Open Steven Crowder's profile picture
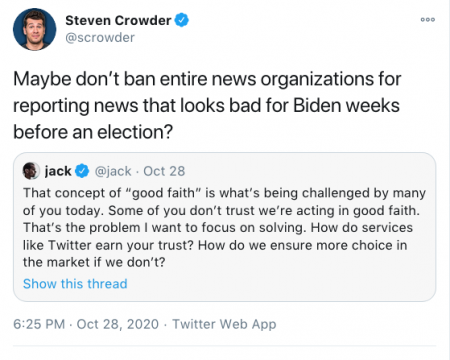450x360 pixels. (x=34, y=29)
